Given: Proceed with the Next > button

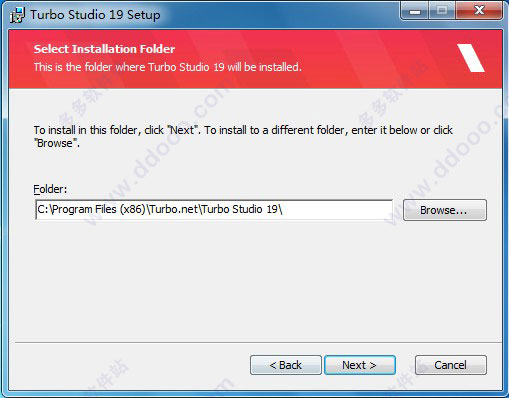Looking at the screenshot, I should pos(360,365).
